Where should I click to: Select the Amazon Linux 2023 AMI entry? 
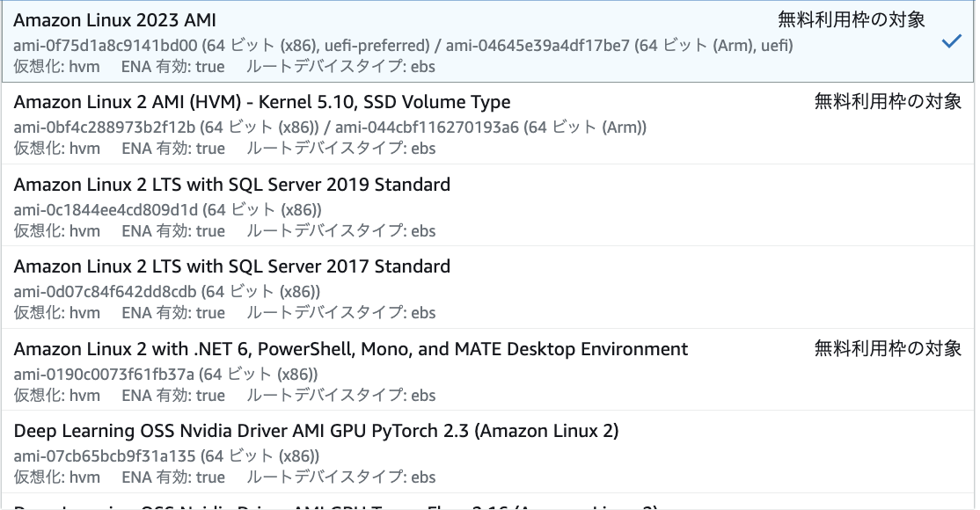click(x=114, y=19)
